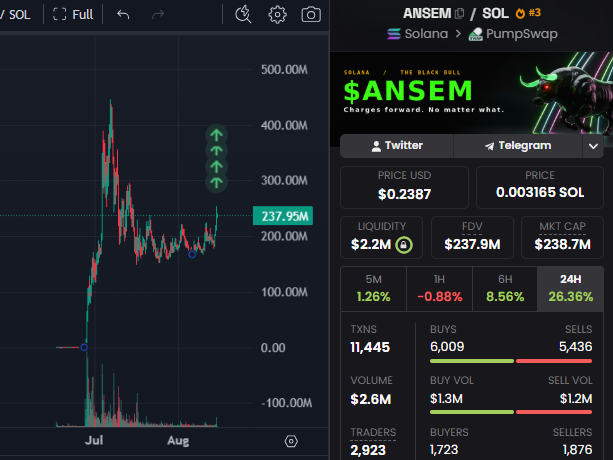This screenshot has height=460, width=613.
Task: Click the BUYERS count 1,723
Action: [x=444, y=450]
